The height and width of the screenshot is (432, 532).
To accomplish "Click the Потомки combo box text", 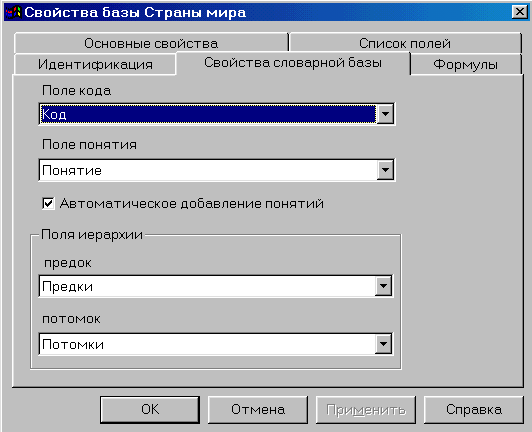I will [x=73, y=344].
